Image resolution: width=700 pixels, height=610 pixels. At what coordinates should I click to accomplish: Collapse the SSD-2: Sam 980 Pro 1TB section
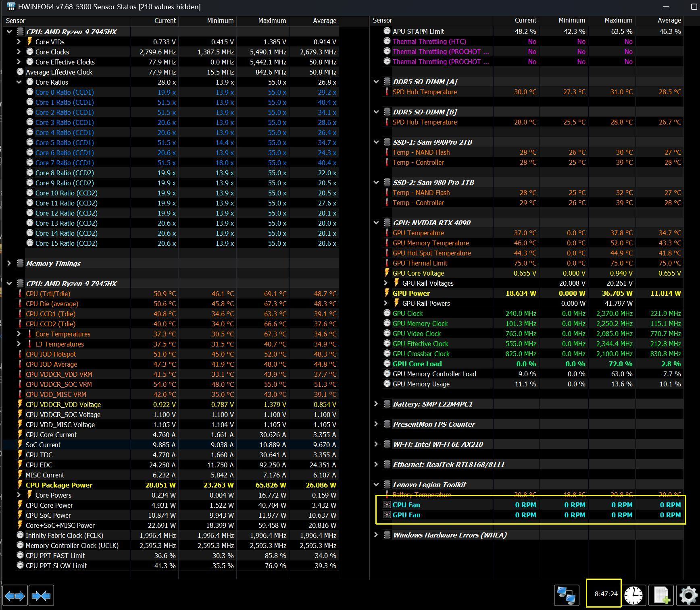pos(376,183)
